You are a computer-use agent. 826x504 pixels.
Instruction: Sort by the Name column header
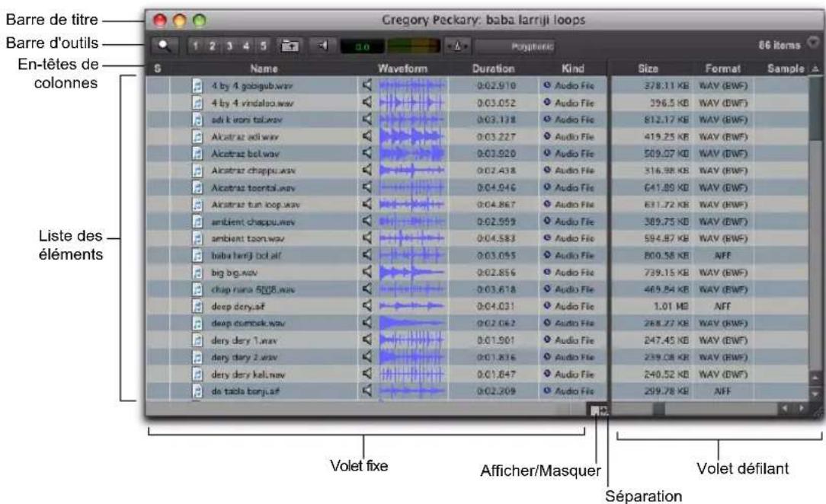pos(264,69)
